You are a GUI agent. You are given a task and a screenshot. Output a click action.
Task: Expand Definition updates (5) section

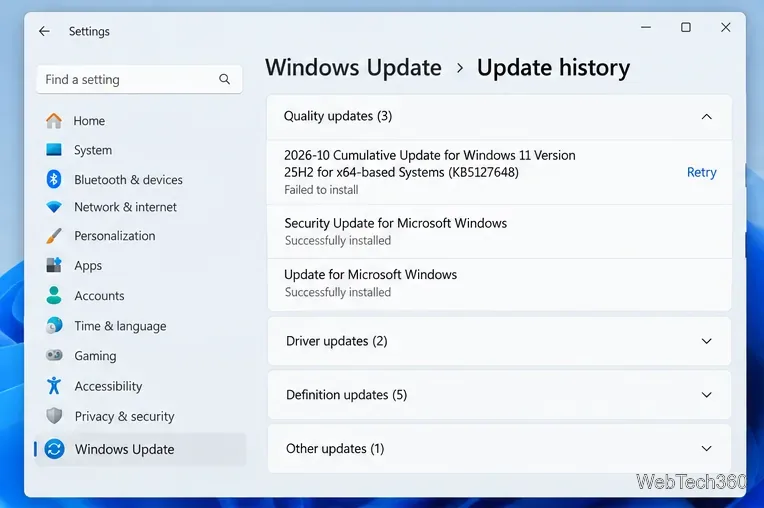click(x=499, y=395)
